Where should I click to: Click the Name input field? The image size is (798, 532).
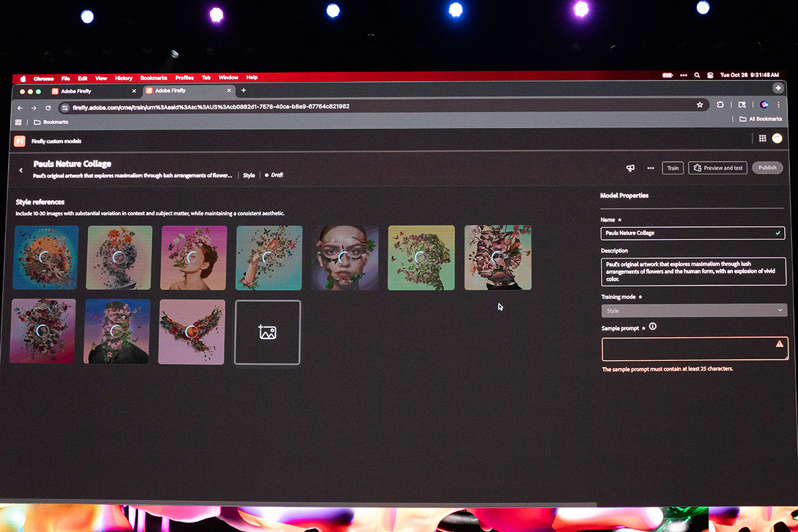692,233
